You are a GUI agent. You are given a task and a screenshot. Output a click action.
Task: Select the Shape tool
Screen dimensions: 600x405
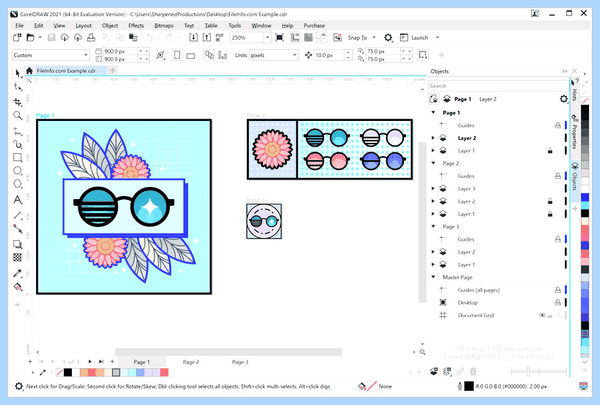[17, 87]
